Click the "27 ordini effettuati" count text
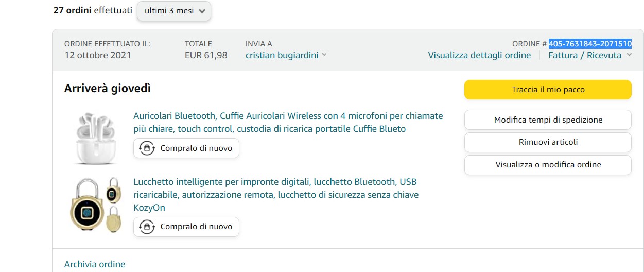Image resolution: width=644 pixels, height=272 pixels. tap(93, 10)
